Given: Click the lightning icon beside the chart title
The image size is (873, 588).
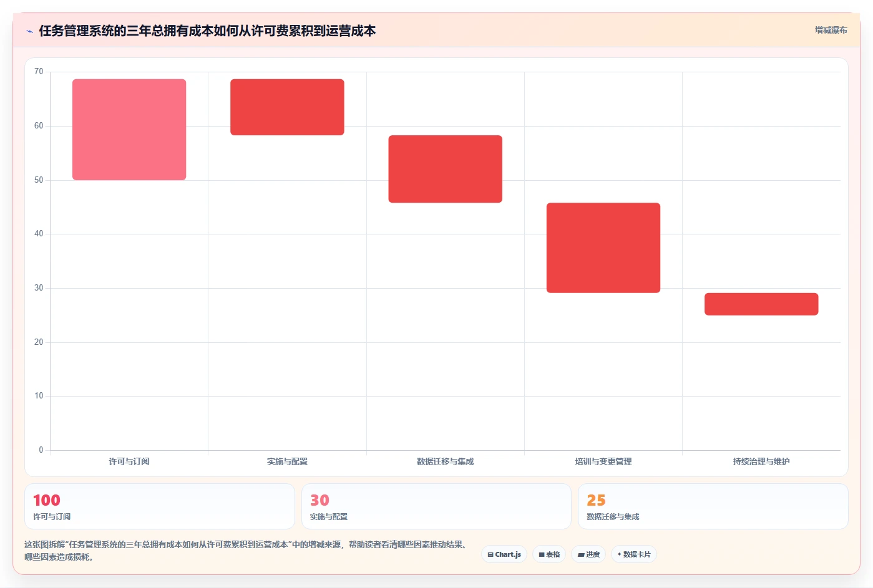Looking at the screenshot, I should [29, 31].
